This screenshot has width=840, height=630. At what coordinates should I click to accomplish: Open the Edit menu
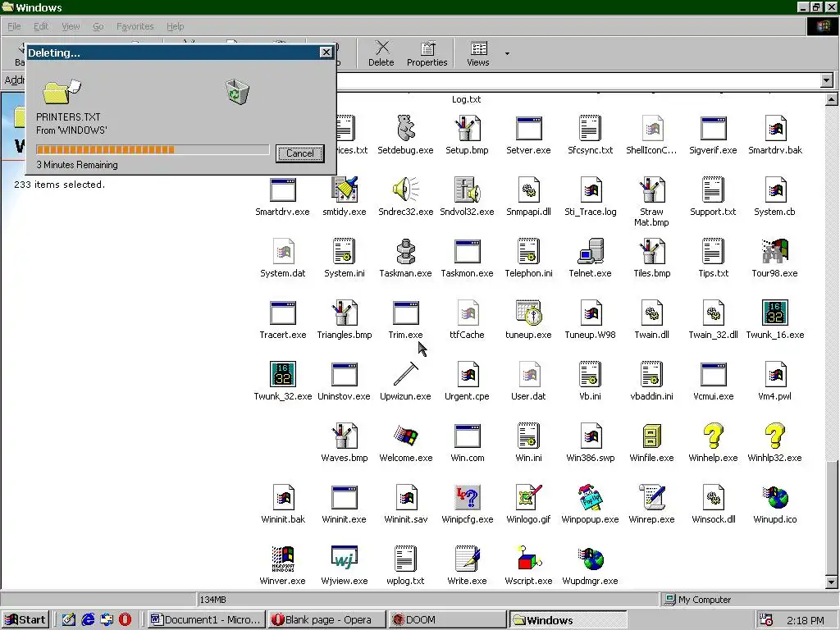[x=41, y=26]
